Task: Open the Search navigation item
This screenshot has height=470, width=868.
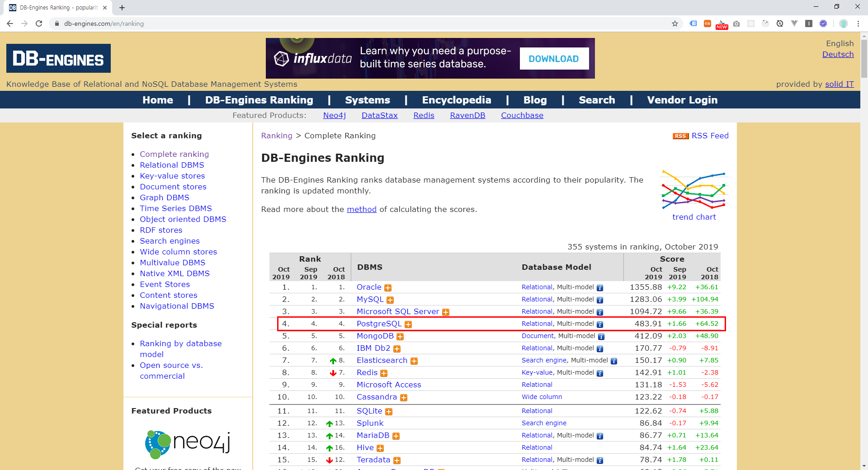Action: [x=597, y=100]
